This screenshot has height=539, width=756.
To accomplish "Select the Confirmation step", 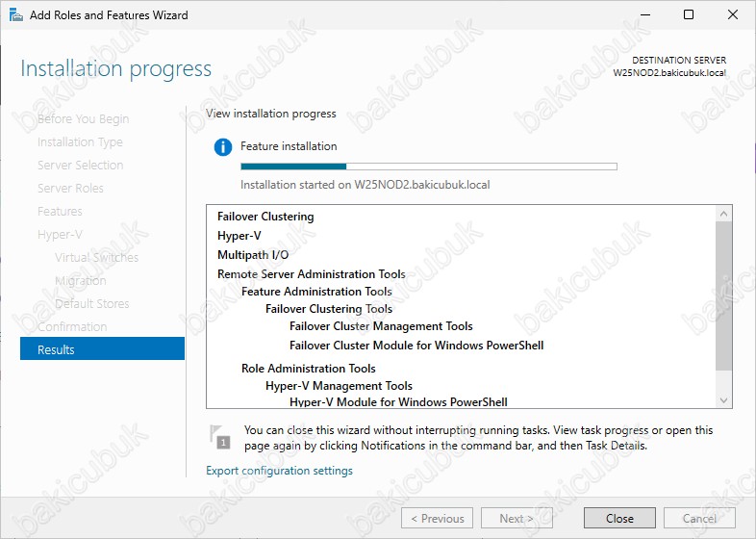I will [x=72, y=326].
